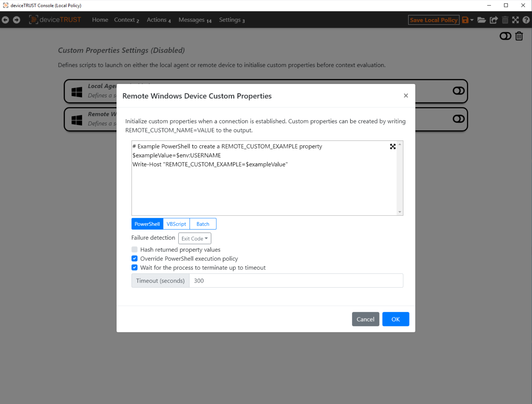Click the back navigation arrow

pyautogui.click(x=5, y=20)
